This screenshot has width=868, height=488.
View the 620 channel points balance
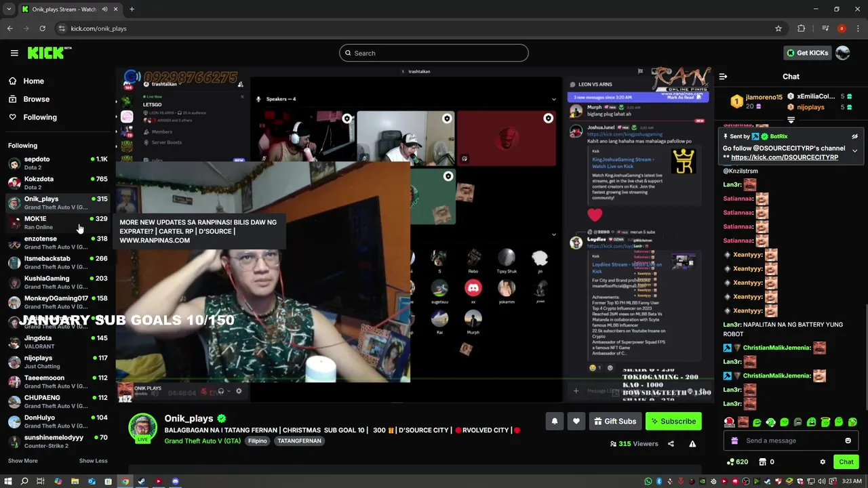pyautogui.click(x=737, y=462)
